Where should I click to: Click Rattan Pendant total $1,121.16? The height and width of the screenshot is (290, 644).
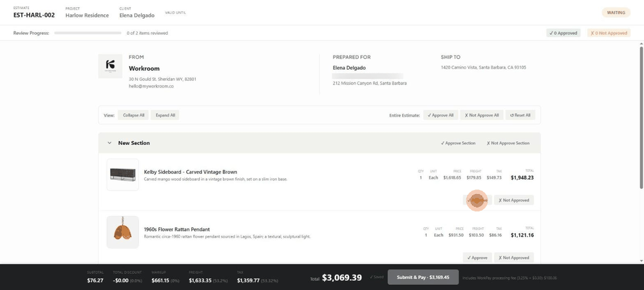tap(522, 235)
